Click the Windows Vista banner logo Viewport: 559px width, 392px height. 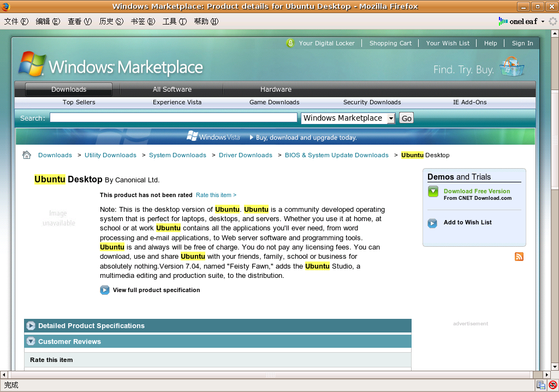(213, 136)
